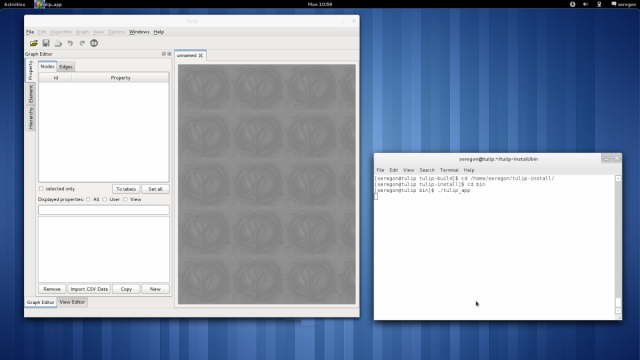Image resolution: width=640 pixels, height=360 pixels.
Task: Open the Tulip File menu
Action: pos(30,32)
